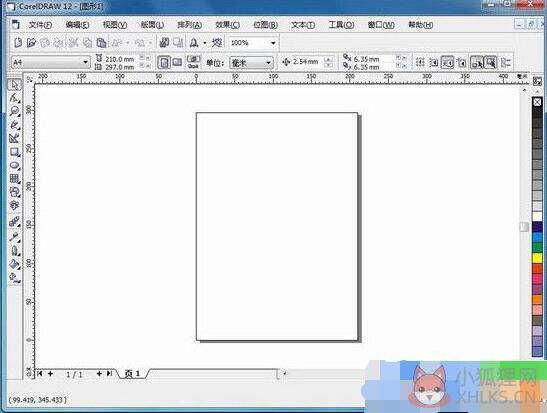Viewport: 547px width, 413px height.
Task: Open the 位图(B) menu
Action: [265, 25]
